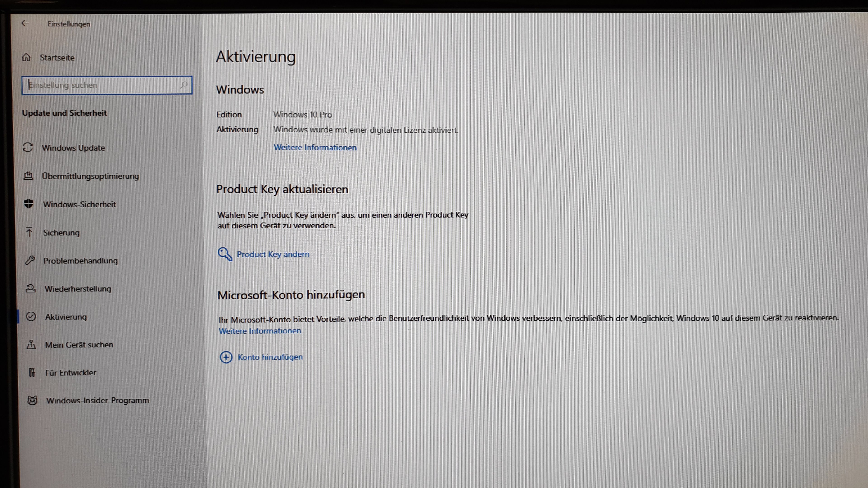Click the Product Key ändern link
This screenshot has height=488, width=868.
pyautogui.click(x=273, y=254)
